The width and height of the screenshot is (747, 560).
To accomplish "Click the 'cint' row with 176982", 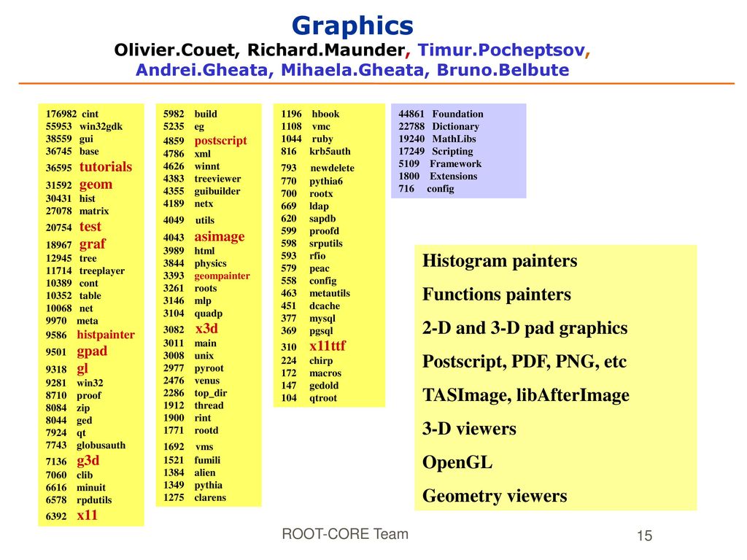I will [72, 114].
